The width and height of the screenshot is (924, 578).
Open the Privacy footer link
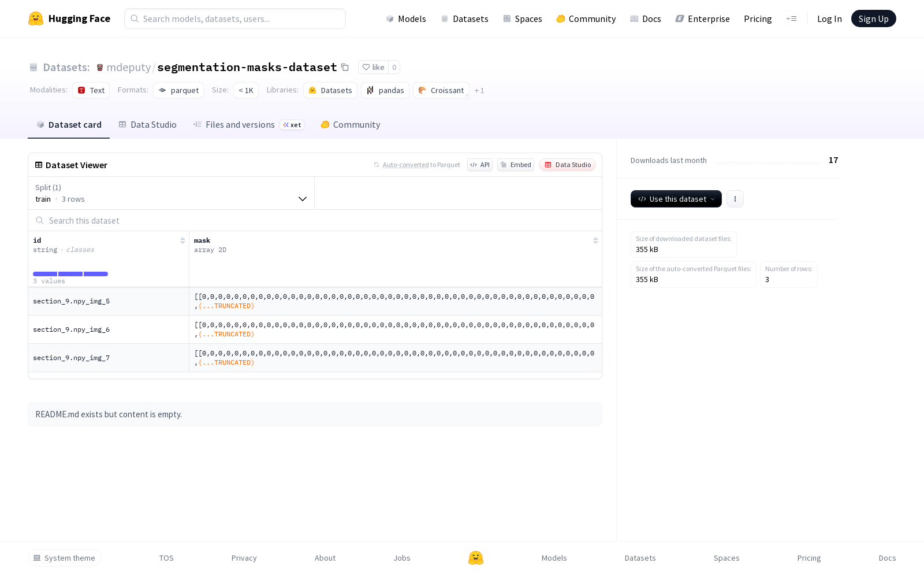click(x=244, y=558)
